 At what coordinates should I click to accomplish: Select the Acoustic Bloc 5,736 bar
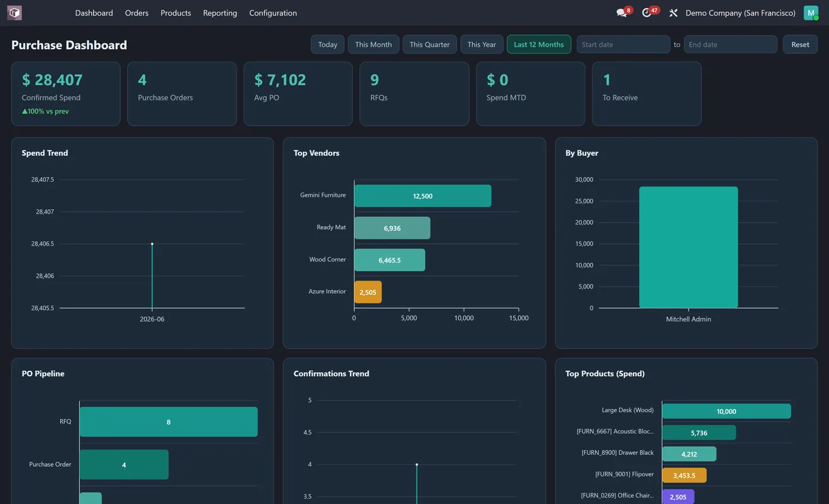(x=699, y=432)
